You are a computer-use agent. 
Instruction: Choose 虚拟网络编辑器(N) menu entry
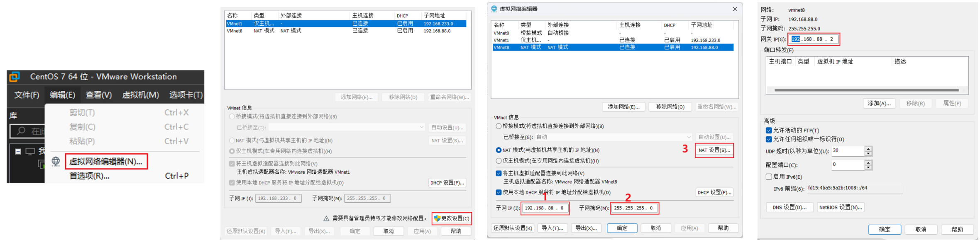coord(106,162)
